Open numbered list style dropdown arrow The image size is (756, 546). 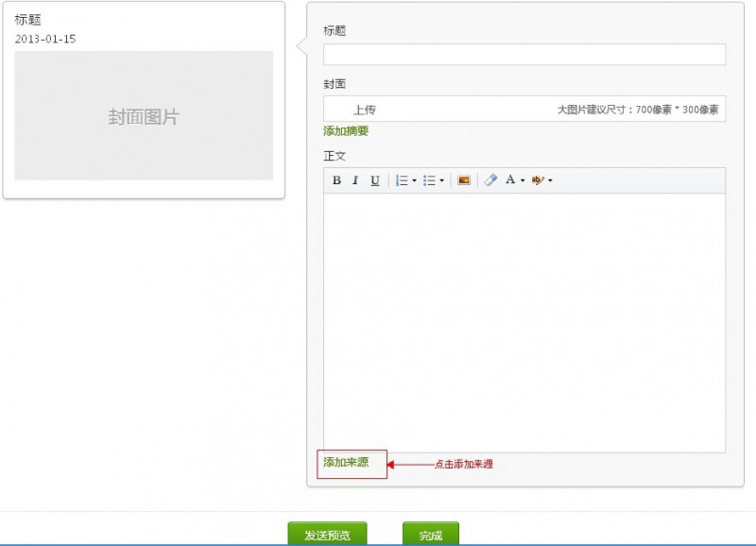414,180
